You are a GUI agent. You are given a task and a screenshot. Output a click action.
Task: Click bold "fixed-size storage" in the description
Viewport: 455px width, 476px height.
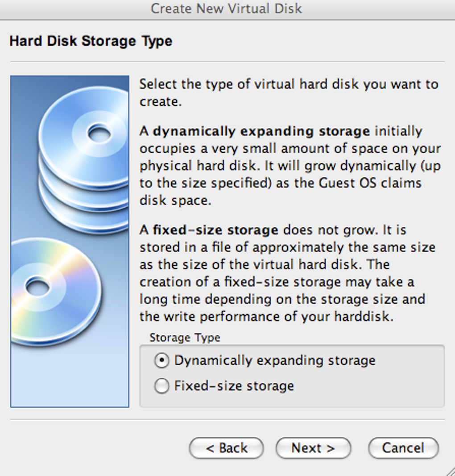click(215, 230)
